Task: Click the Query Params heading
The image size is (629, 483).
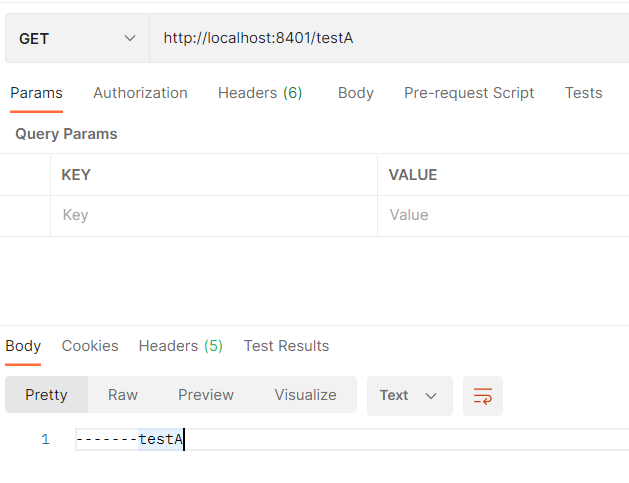Action: click(x=66, y=134)
